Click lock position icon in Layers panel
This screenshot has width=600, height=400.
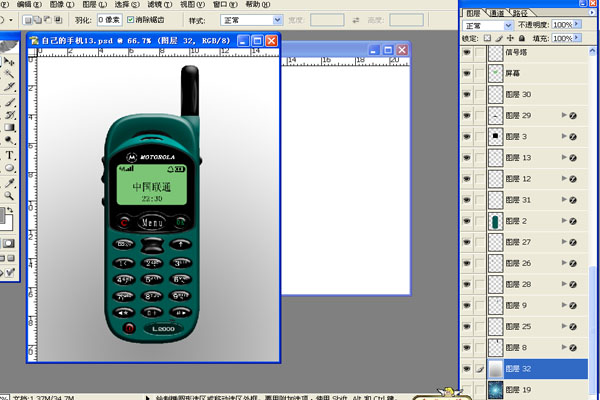(510, 38)
